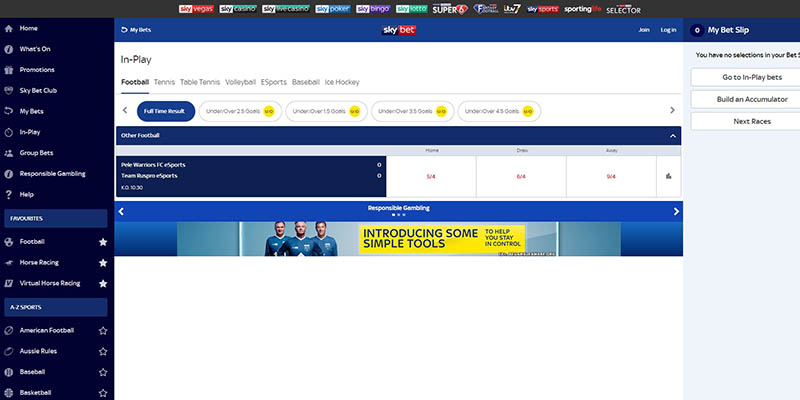
Task: Open the Sky Casino logo link
Action: 238,9
